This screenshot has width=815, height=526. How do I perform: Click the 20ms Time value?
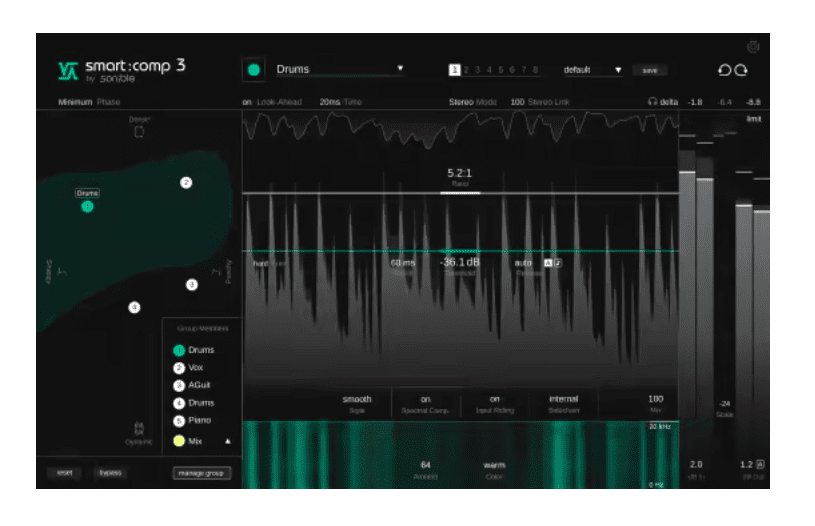point(340,102)
